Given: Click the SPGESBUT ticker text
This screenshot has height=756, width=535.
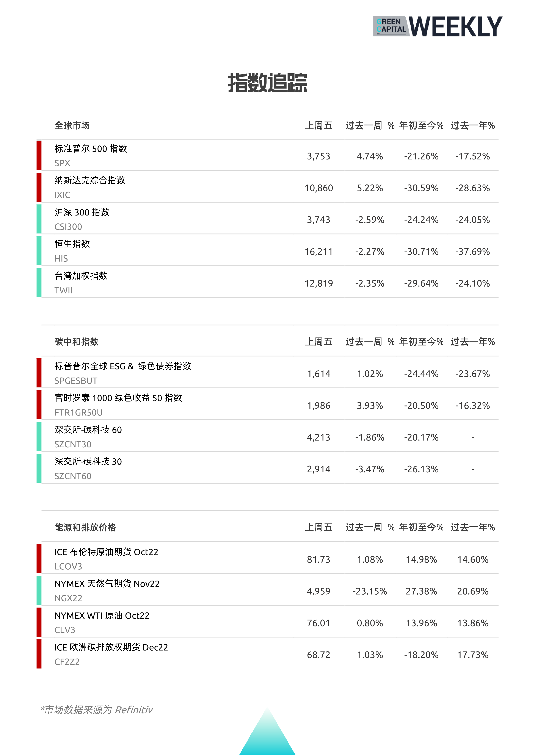Looking at the screenshot, I should coord(76,381).
